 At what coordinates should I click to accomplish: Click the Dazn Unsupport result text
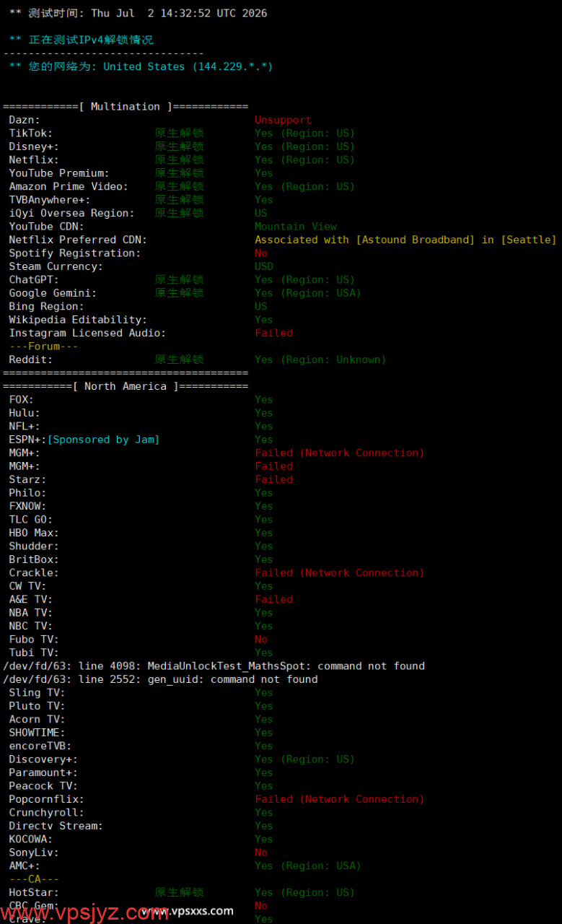tap(283, 120)
